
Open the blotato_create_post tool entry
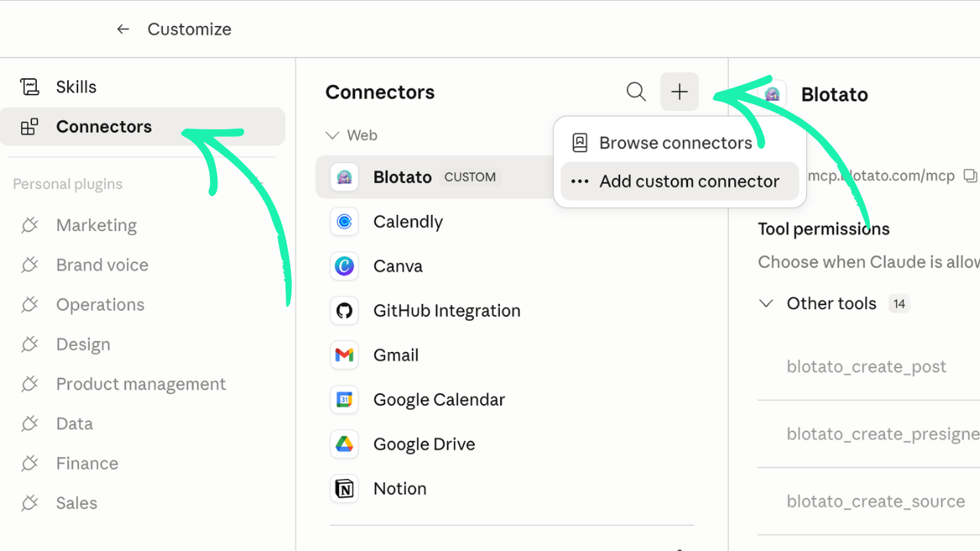[866, 367]
